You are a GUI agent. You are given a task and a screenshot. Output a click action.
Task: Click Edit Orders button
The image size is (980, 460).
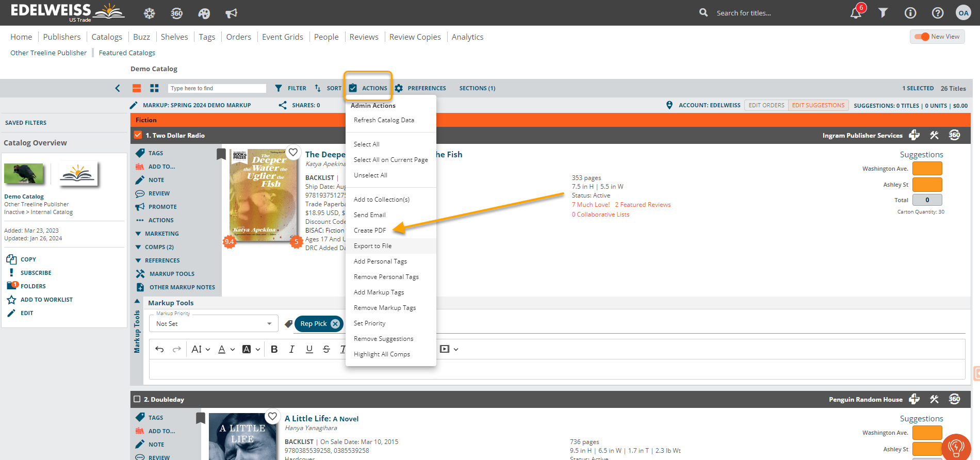point(766,105)
